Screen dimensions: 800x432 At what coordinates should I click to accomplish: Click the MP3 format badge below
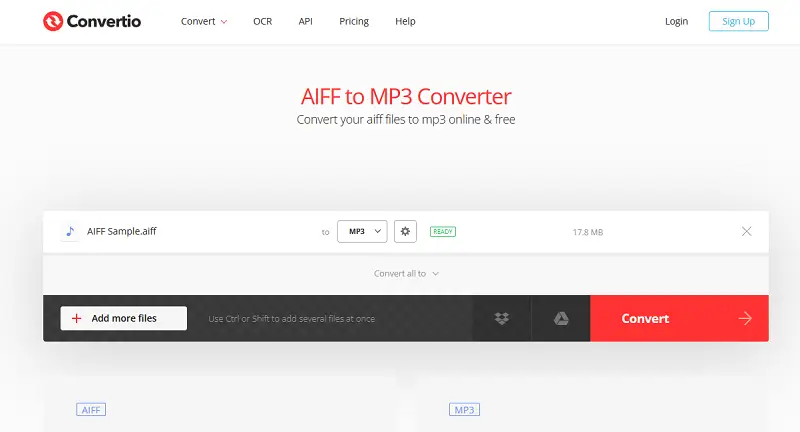pos(464,410)
